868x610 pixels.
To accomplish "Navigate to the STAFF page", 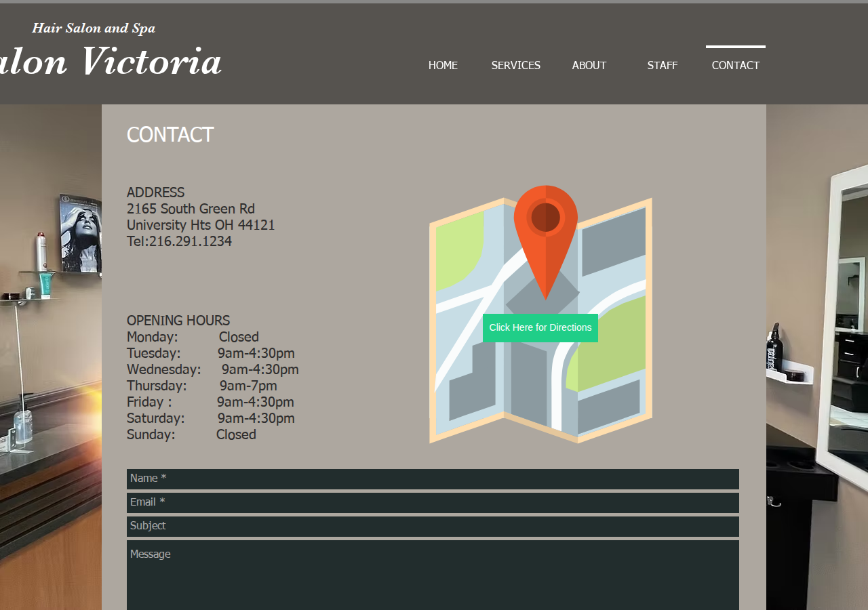I will pos(663,66).
